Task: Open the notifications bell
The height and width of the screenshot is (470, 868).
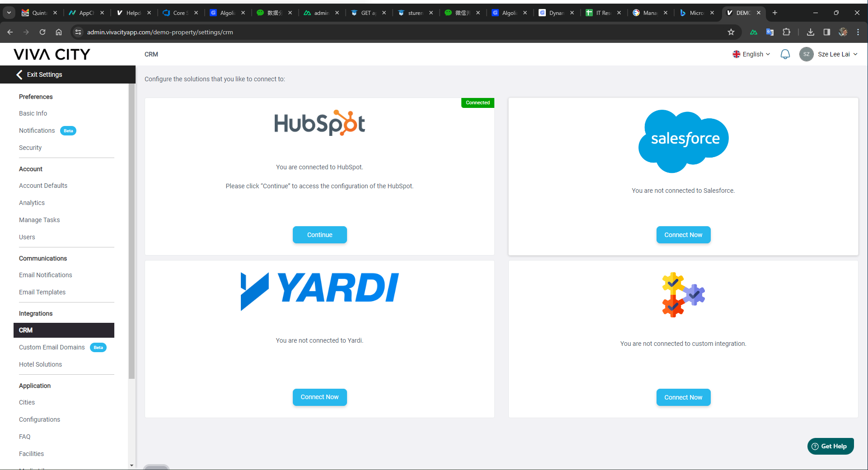Action: tap(785, 54)
